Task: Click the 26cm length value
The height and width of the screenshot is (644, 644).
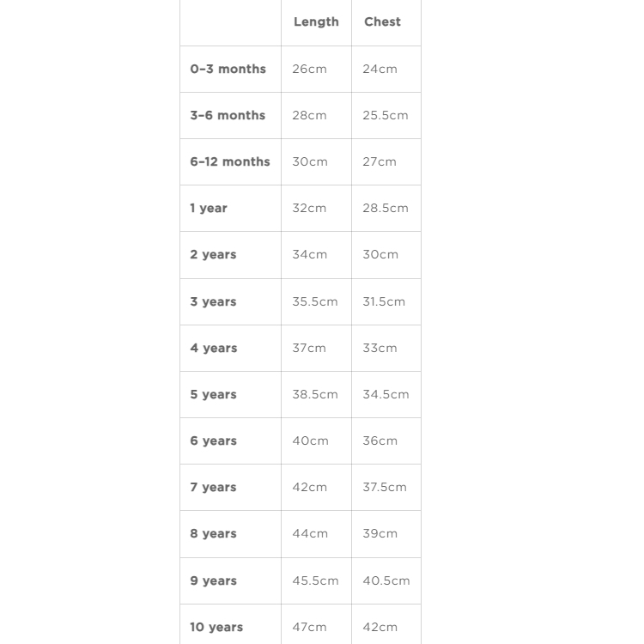Action: coord(309,69)
